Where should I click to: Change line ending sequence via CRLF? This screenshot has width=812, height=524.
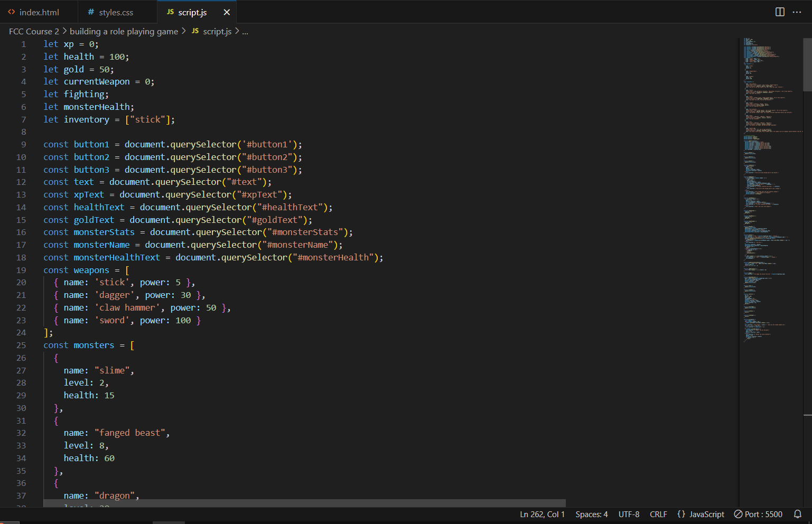658,514
